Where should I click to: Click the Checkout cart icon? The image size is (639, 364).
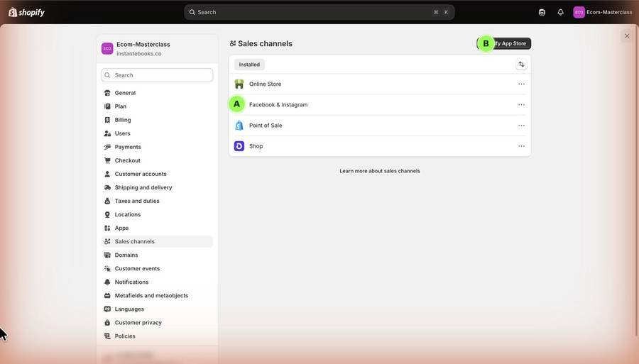[x=107, y=160]
